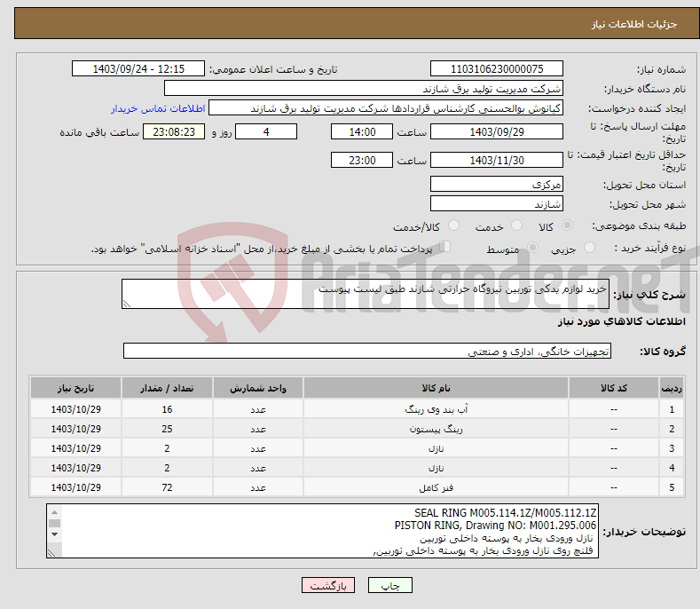
Task: Select the خدمت radio button
Action: click(516, 225)
